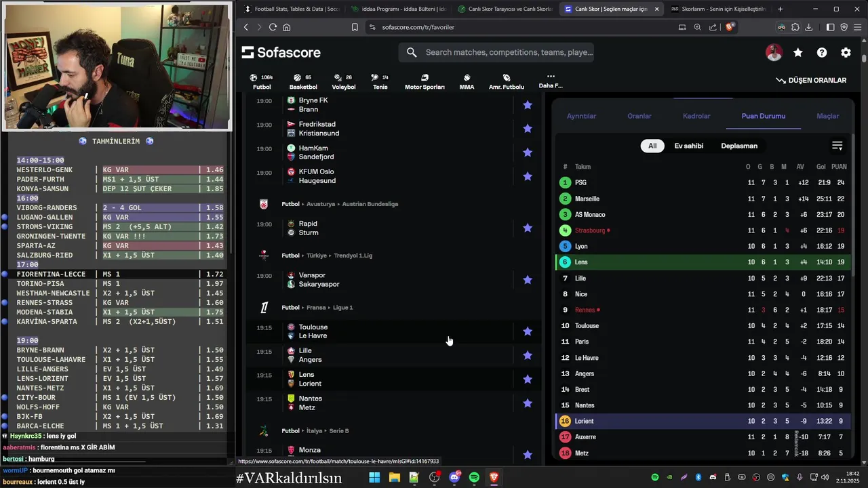
Task: Open the MMA sport category
Action: click(467, 81)
